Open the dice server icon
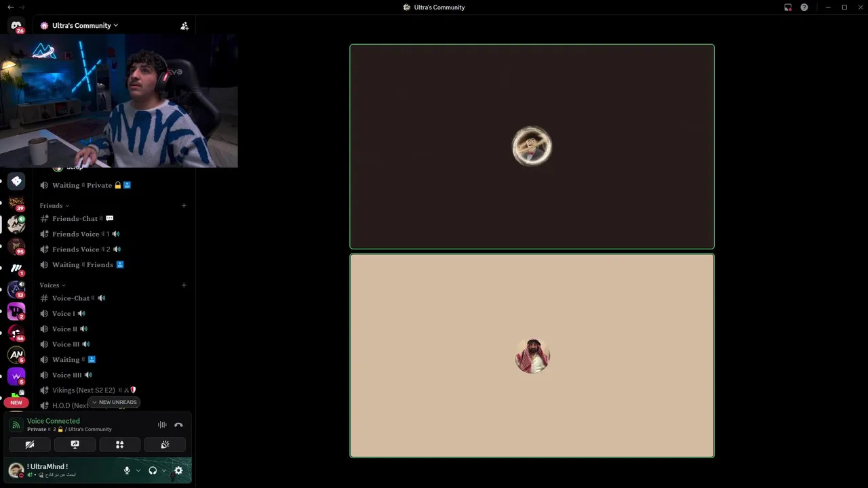The image size is (868, 488). 16,181
